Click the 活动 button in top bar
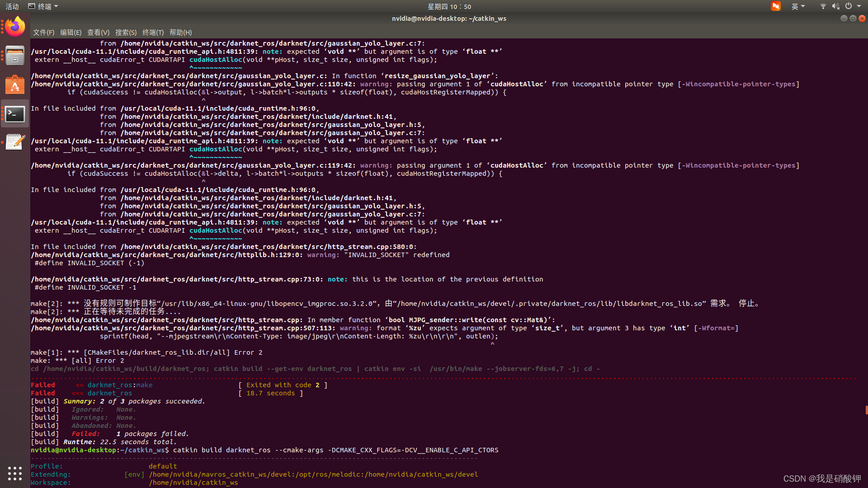The width and height of the screenshot is (868, 488). [12, 6]
